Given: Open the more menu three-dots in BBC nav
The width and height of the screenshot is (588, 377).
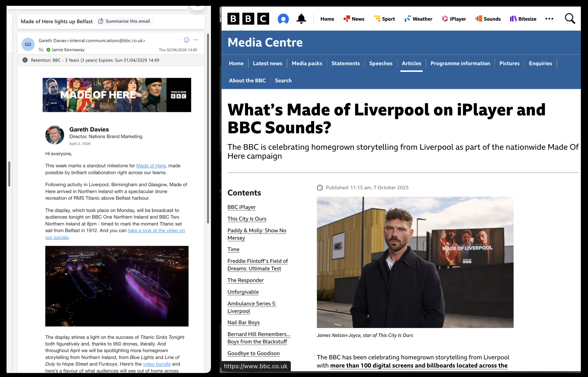Looking at the screenshot, I should 549,19.
